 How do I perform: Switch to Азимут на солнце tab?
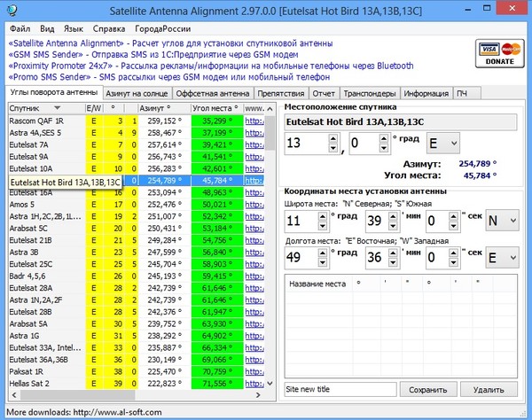click(x=137, y=94)
